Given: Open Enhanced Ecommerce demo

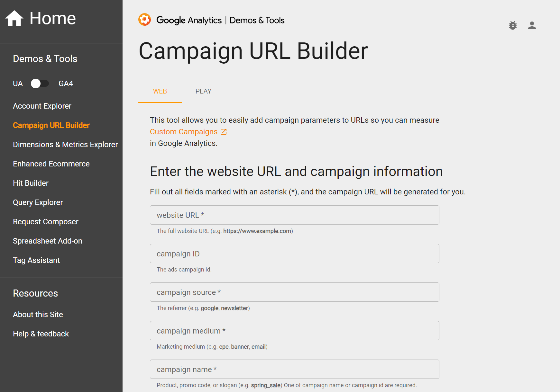Looking at the screenshot, I should click(x=51, y=164).
